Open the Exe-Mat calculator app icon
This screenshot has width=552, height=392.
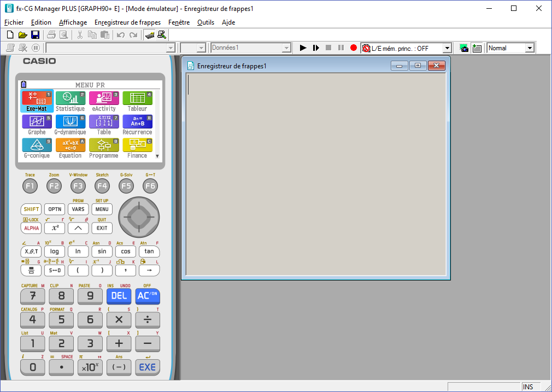coord(37,101)
